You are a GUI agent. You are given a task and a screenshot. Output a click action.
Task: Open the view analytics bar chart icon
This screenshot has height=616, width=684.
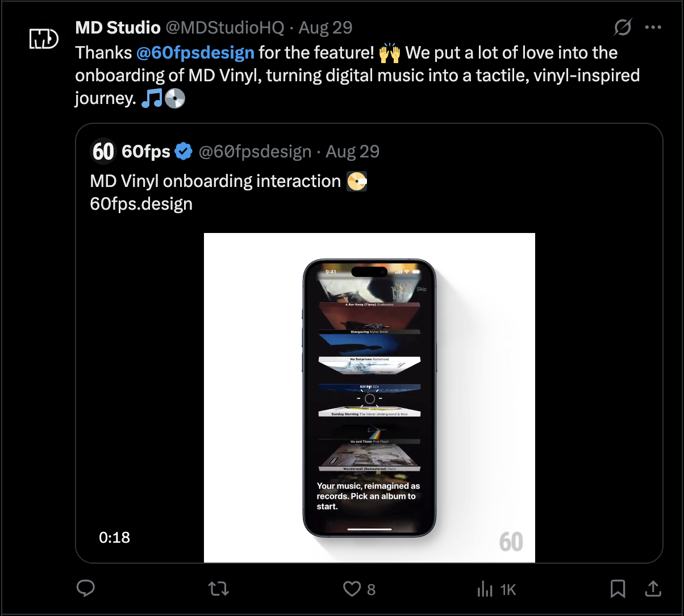pyautogui.click(x=485, y=589)
